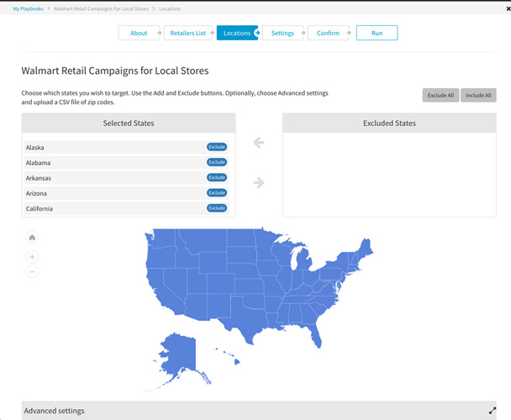
Task: Click the right arrow to exclude states
Action: point(258,182)
